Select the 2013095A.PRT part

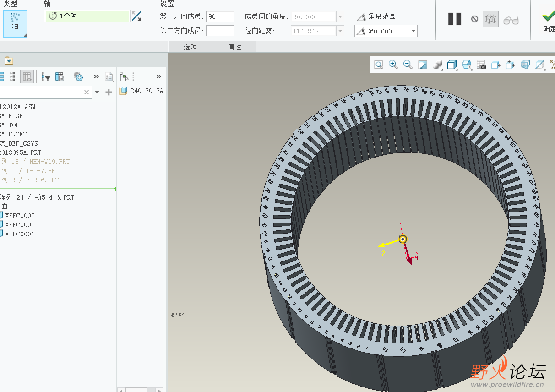click(x=21, y=152)
